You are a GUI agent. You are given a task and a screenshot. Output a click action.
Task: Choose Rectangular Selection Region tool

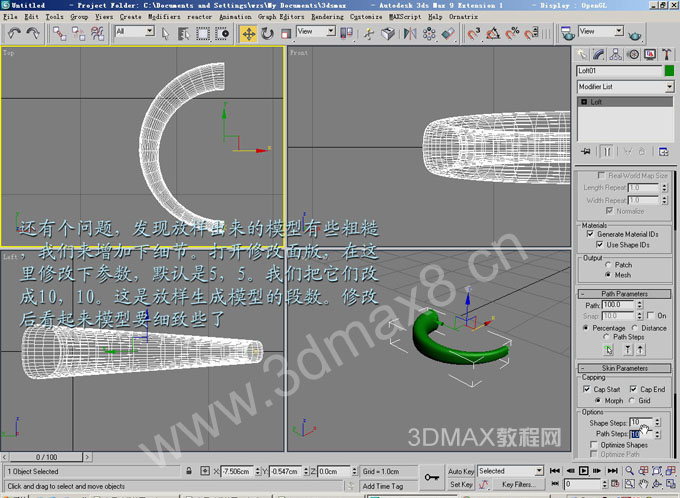pyautogui.click(x=203, y=33)
